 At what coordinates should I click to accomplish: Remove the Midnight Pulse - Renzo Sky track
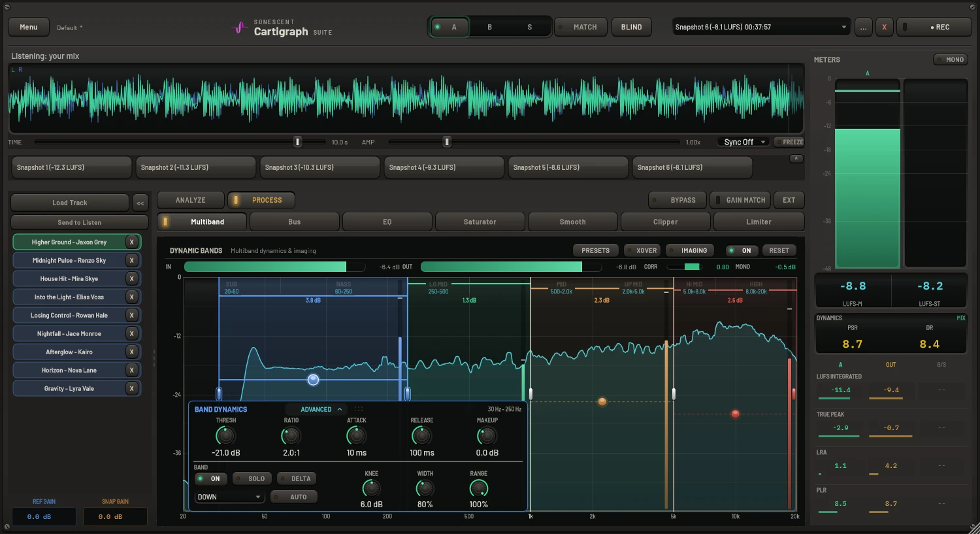131,260
